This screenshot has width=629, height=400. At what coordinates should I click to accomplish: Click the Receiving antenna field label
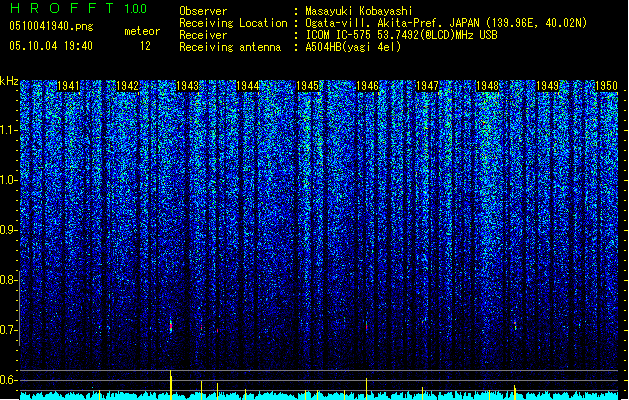pos(230,47)
